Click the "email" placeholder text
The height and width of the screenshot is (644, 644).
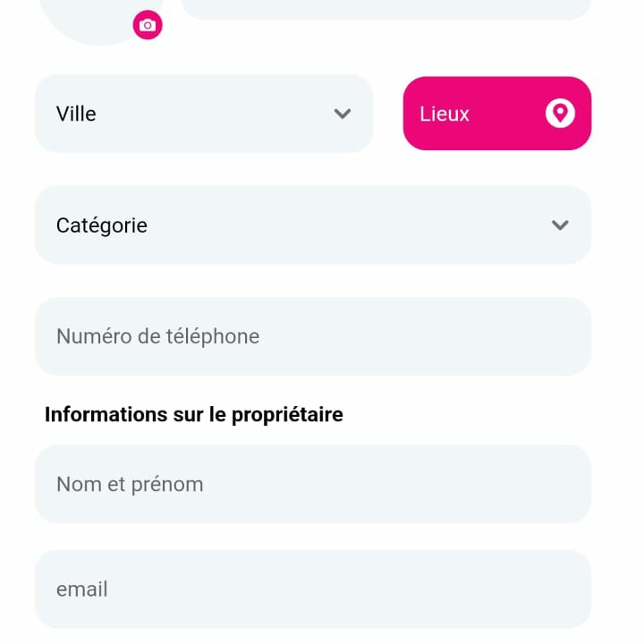click(82, 589)
